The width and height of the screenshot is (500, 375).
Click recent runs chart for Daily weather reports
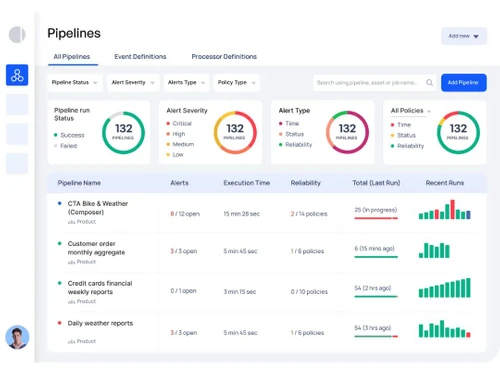[445, 329]
